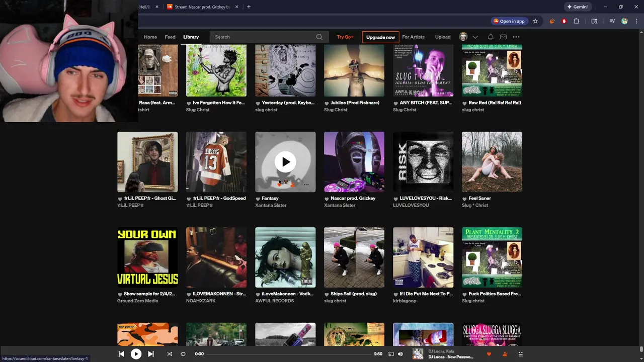Open the browser profile avatar

(624, 21)
